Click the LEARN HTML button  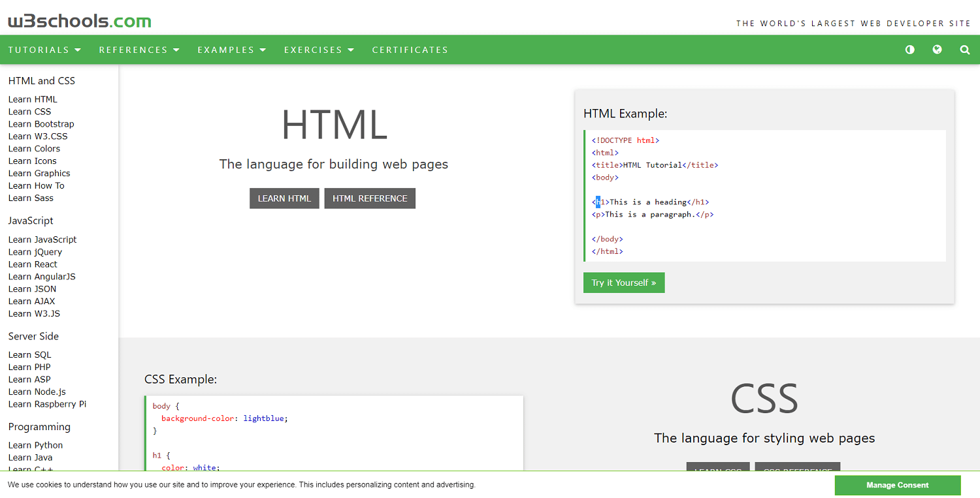click(284, 198)
